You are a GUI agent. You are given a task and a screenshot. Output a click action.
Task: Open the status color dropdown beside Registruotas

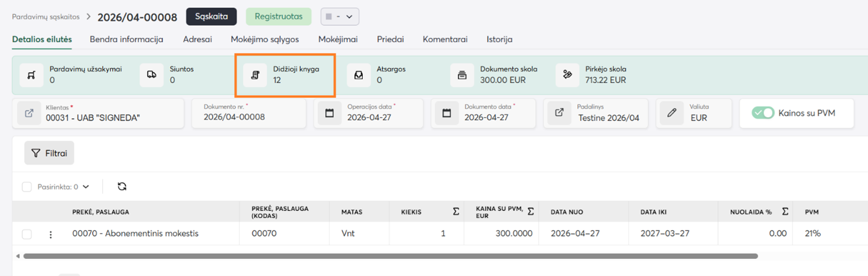[x=340, y=17]
